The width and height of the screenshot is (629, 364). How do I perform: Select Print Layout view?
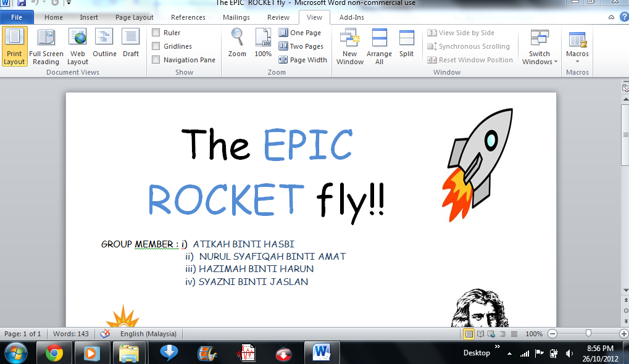pyautogui.click(x=14, y=46)
